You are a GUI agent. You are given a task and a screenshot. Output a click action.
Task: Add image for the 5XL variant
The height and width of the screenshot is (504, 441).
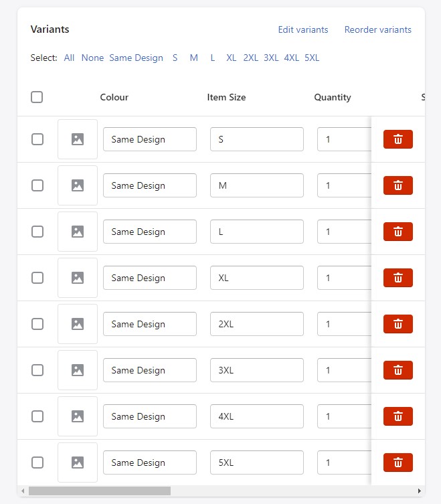pos(78,463)
